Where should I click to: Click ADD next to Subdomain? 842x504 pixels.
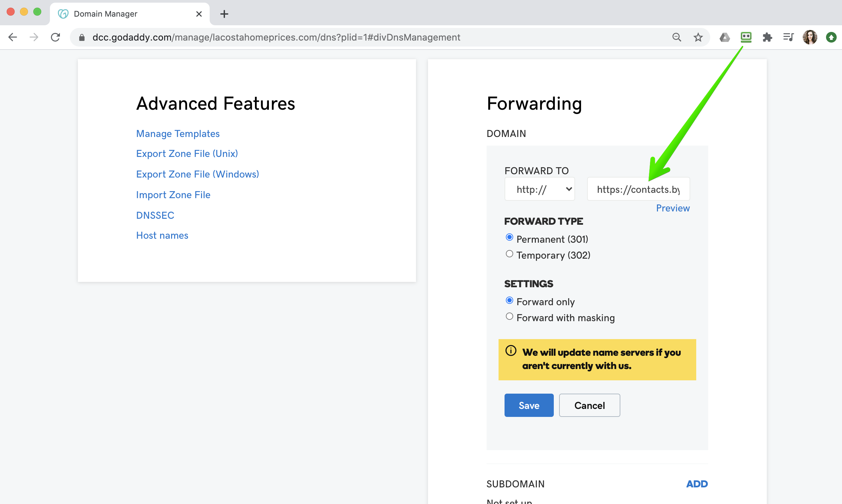coord(697,484)
